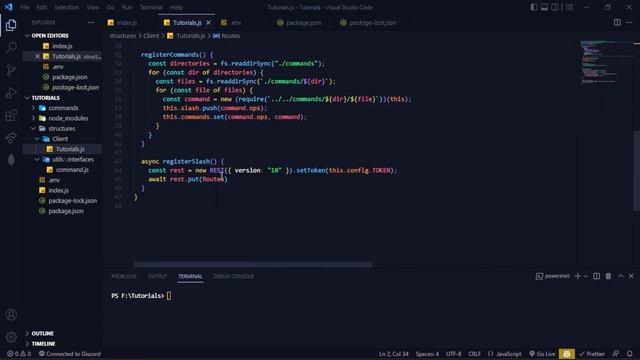640x360 pixels.
Task: Close the terminal panel
Action: click(631, 276)
